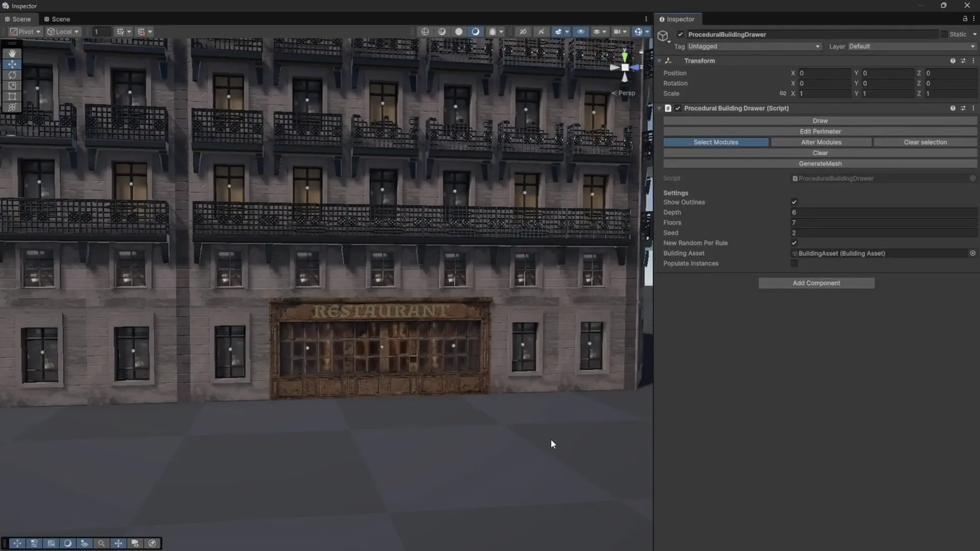Toggle scene visibility eye icon
Image resolution: width=980 pixels, height=551 pixels.
coord(580,32)
